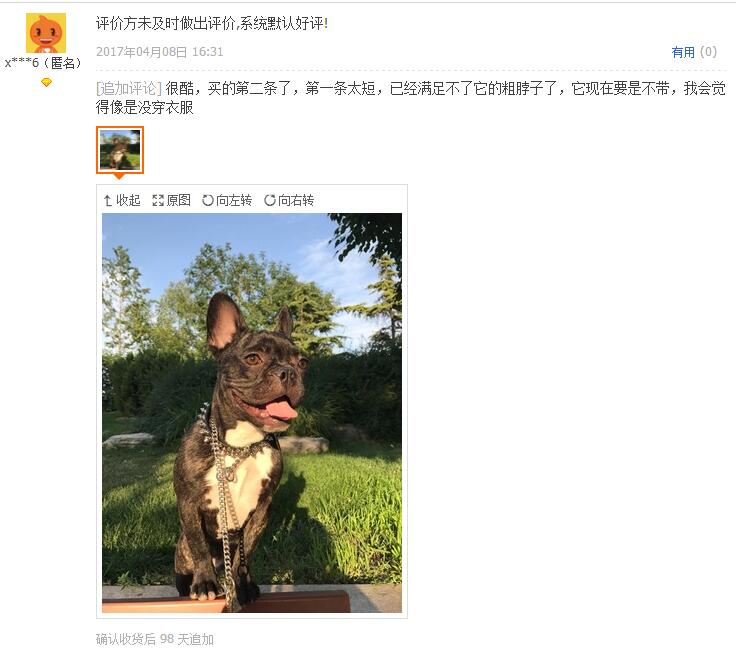Rotate photo left with 向左转
This screenshot has height=651, width=737.
pyautogui.click(x=227, y=201)
